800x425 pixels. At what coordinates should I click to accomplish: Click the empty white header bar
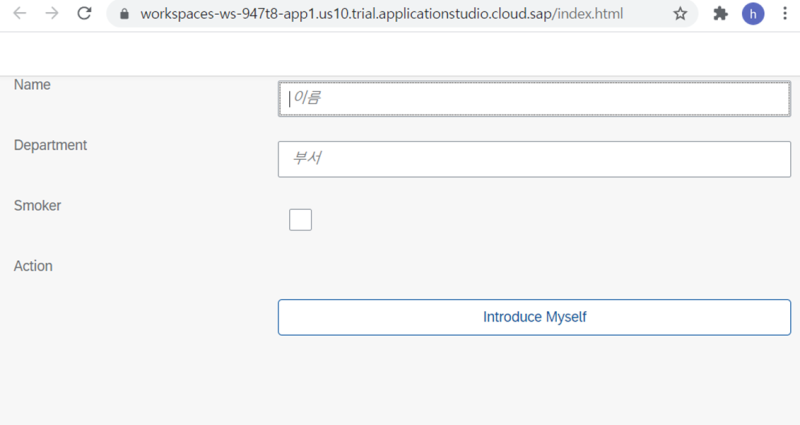400,53
